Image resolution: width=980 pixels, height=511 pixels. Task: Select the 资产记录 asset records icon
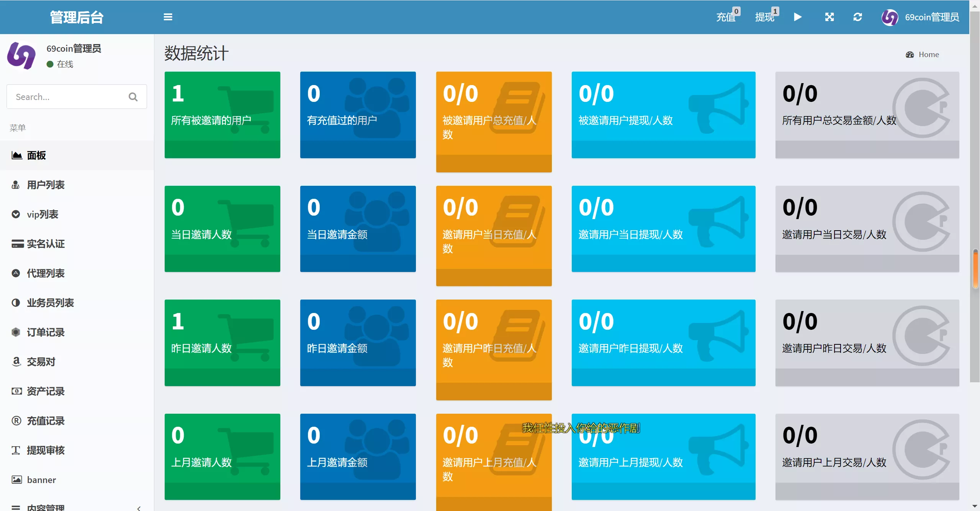click(x=16, y=391)
